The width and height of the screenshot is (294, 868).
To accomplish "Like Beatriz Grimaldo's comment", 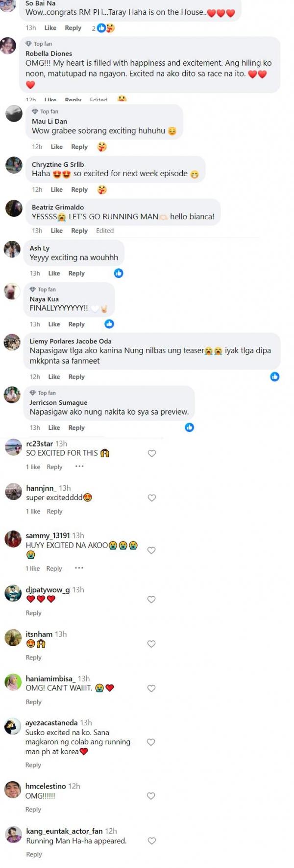I will pos(57,231).
